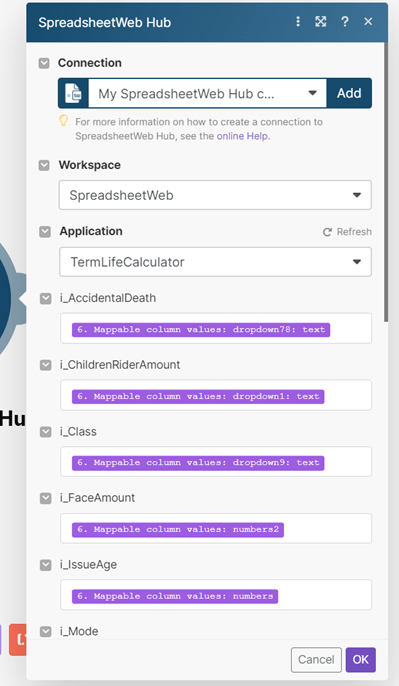Select the numbers2 mapped value pill
The image size is (399, 686).
178,529
